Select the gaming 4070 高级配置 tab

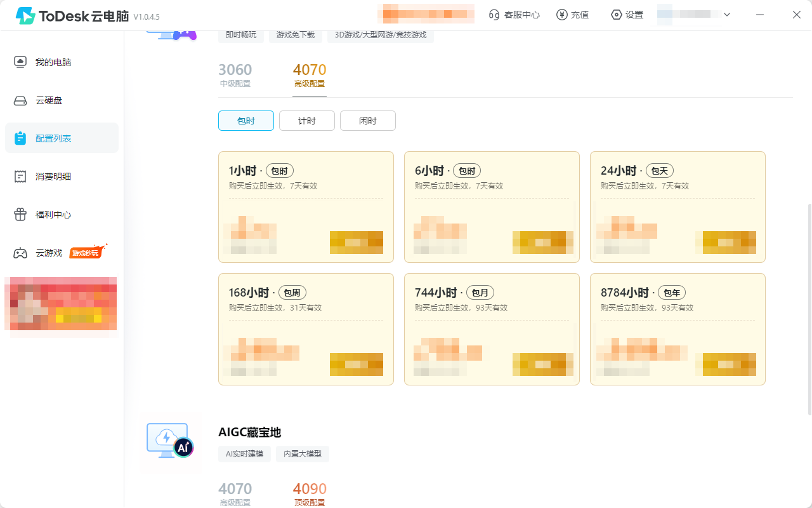(x=310, y=75)
